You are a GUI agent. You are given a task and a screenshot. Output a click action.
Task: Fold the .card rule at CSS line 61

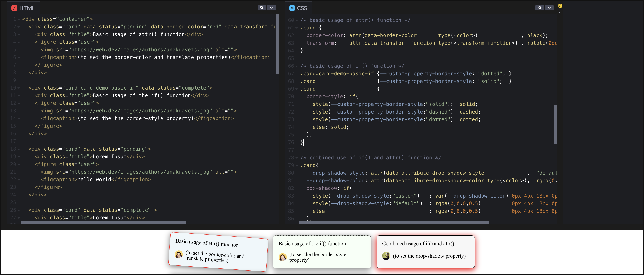(297, 28)
